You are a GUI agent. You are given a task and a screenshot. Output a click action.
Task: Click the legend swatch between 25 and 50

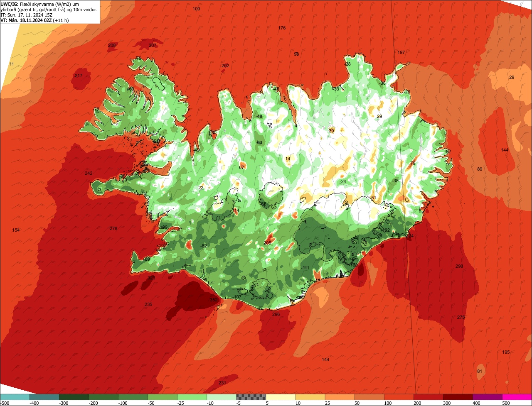click(340, 397)
